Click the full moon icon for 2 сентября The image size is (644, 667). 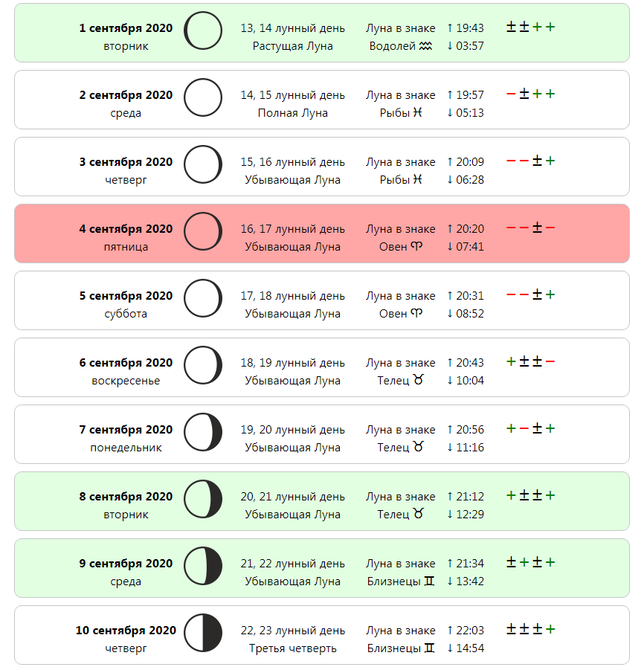tap(203, 97)
